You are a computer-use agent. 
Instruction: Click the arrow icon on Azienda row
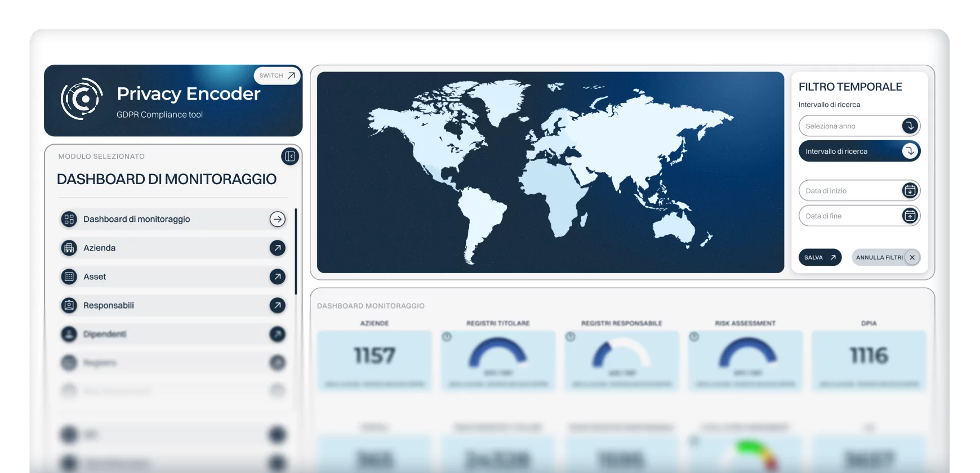[277, 248]
